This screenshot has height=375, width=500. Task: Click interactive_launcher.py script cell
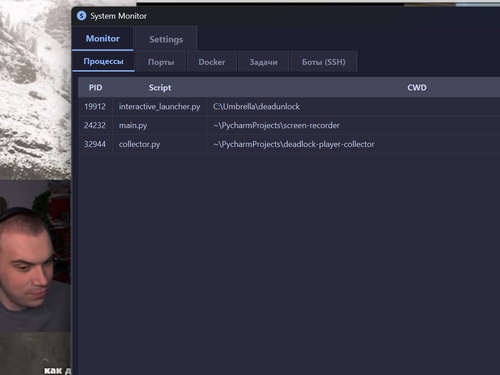click(x=160, y=107)
